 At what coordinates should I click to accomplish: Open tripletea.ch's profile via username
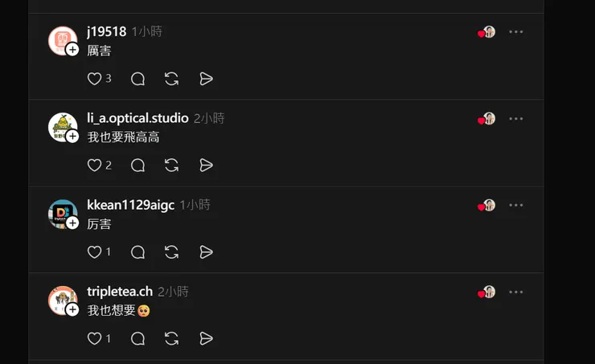point(120,292)
